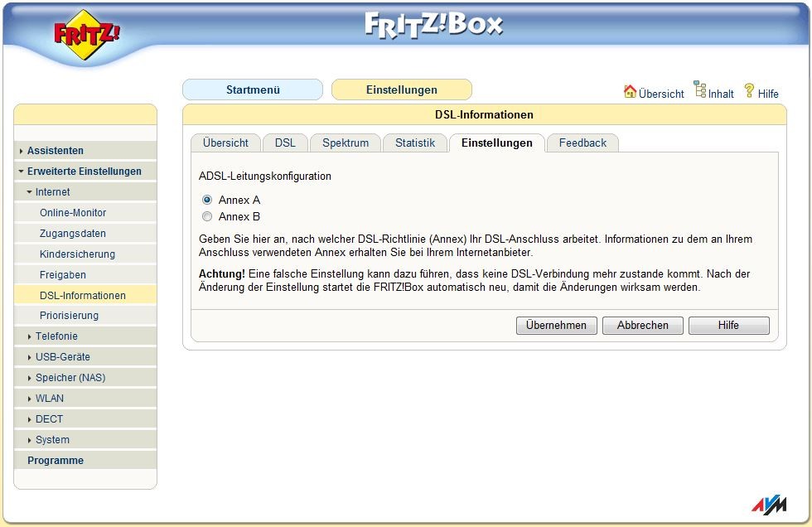Click the AVM logo

click(767, 505)
